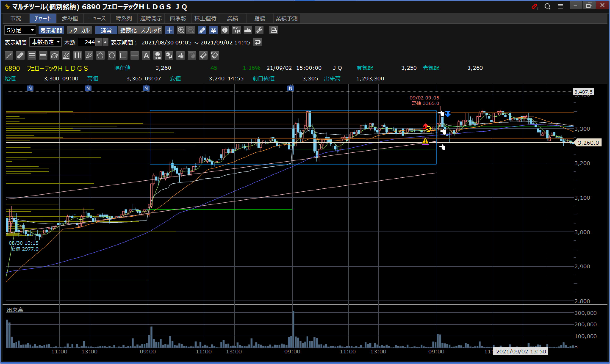Switch to the 歩み値 tab
Image resolution: width=610 pixels, height=364 pixels.
click(x=70, y=18)
